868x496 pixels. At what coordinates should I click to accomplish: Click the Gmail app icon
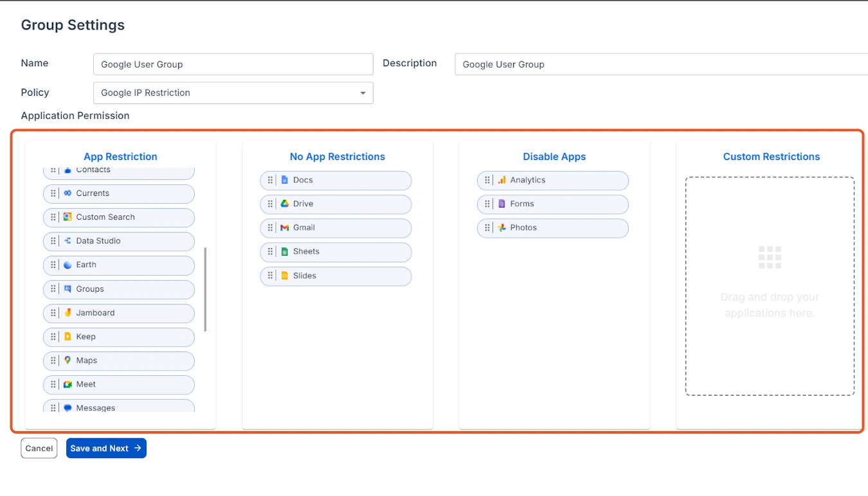(x=285, y=227)
